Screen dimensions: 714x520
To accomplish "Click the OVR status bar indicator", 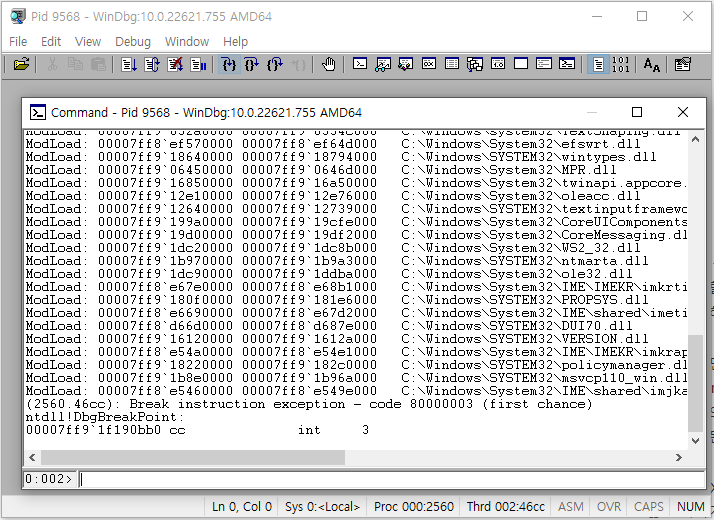I will [x=609, y=507].
